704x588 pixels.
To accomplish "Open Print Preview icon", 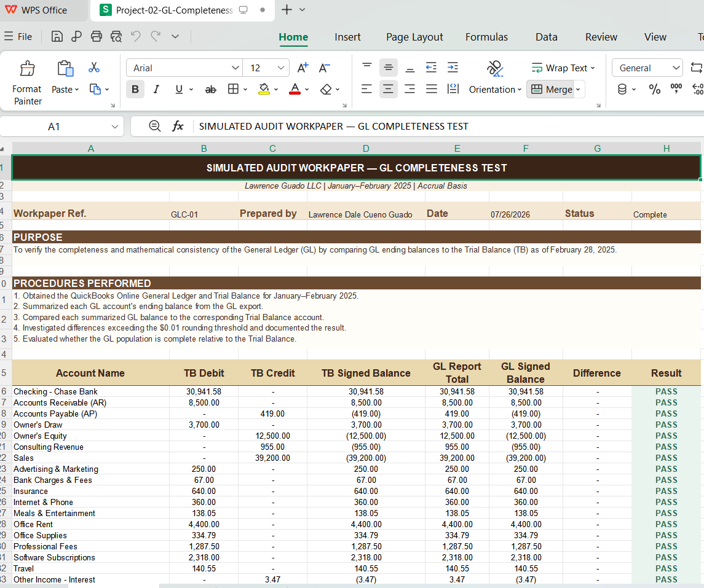I will 116,37.
